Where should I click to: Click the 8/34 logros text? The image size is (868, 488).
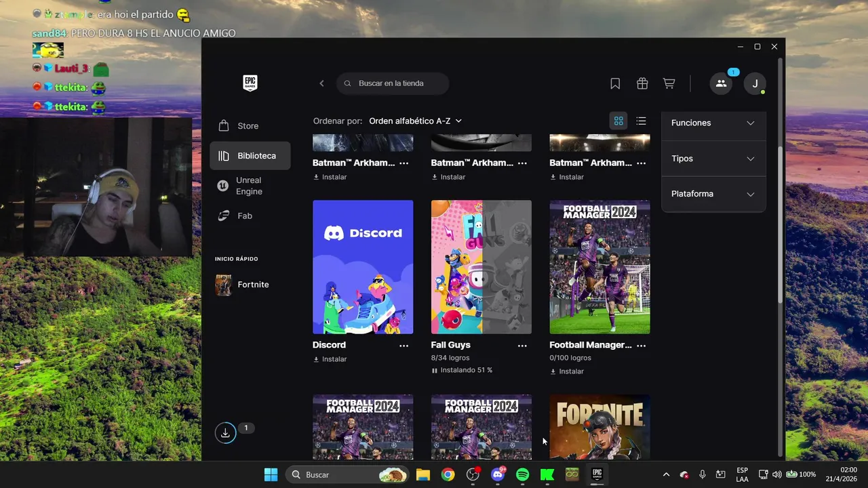[x=450, y=358]
